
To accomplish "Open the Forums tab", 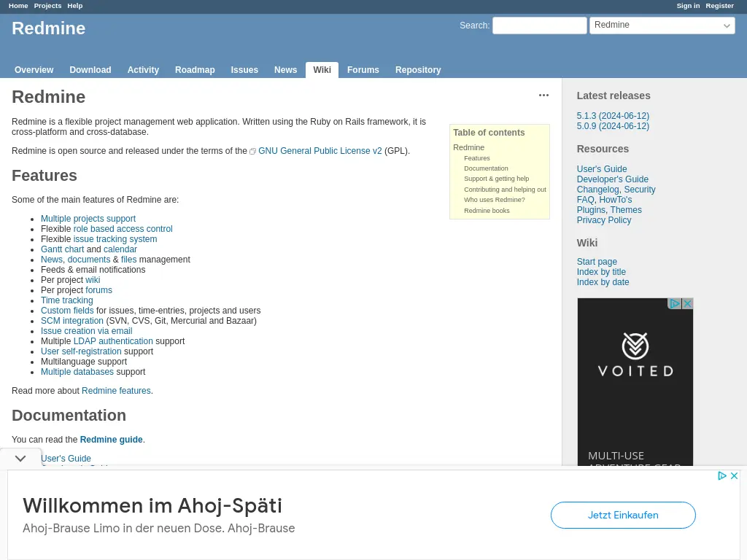I will [x=363, y=70].
